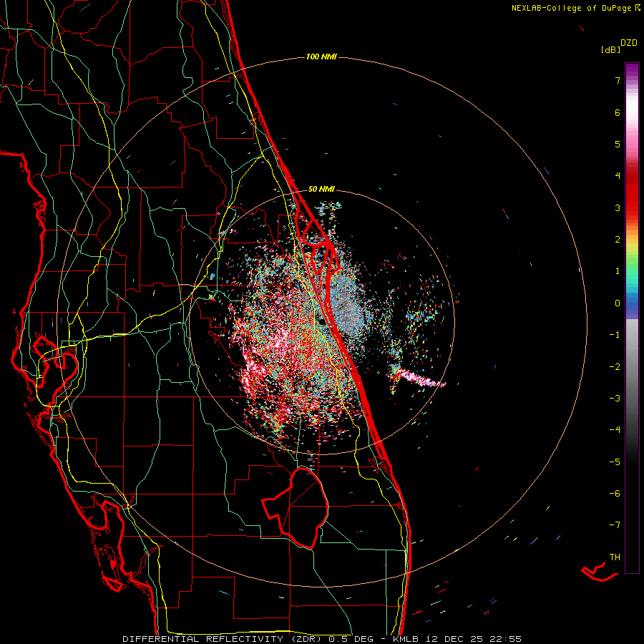The height and width of the screenshot is (644, 644).
Task: Click the 2 tick label on scale
Action: pos(618,240)
